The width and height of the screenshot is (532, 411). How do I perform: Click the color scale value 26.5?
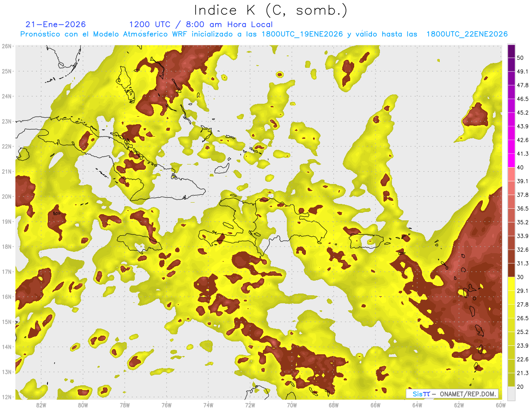[x=523, y=318]
